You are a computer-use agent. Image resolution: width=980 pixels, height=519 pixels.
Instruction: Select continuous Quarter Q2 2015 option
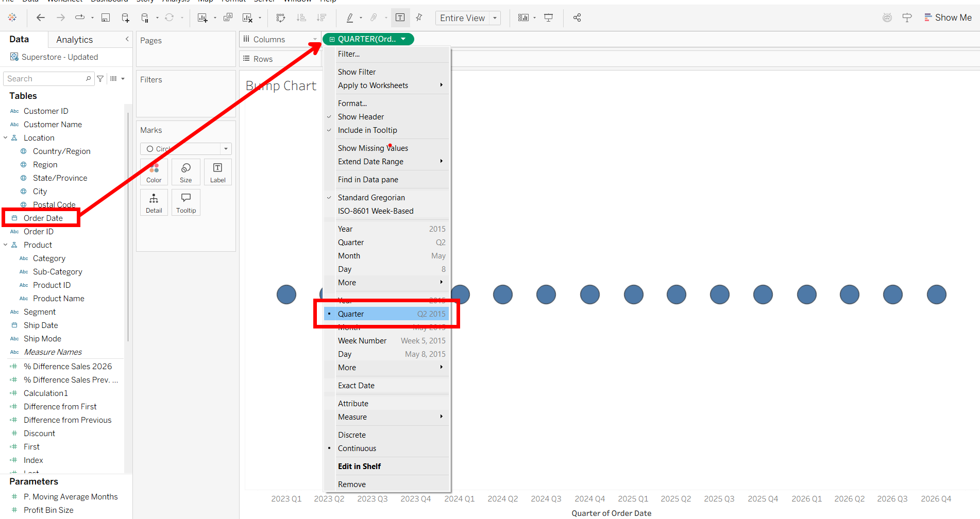point(387,314)
